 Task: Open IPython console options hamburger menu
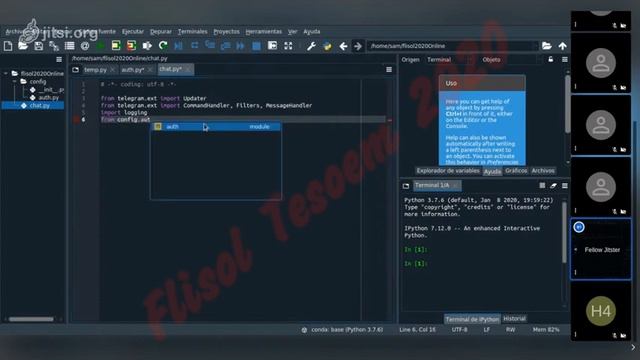click(565, 186)
